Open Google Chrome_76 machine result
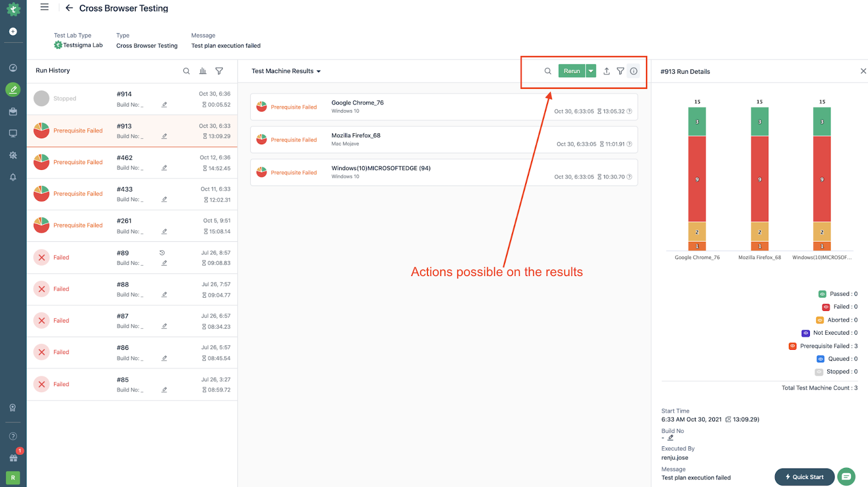868x487 pixels. [444, 107]
